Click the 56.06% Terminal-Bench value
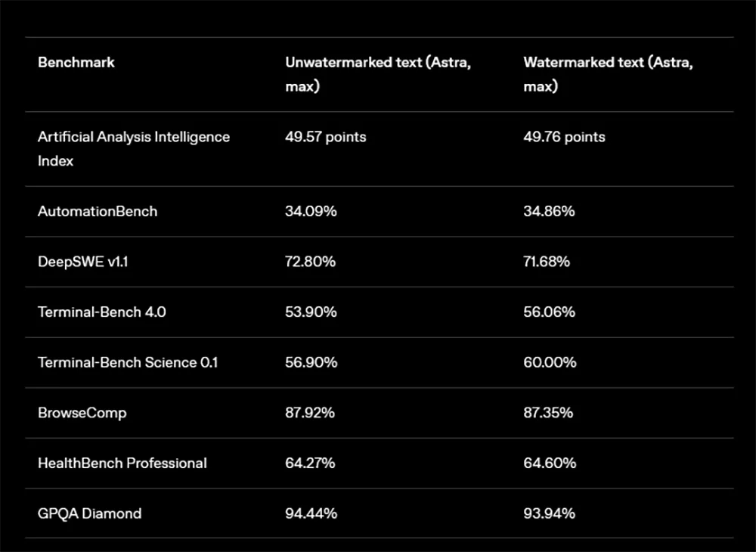Image resolution: width=756 pixels, height=552 pixels. (x=549, y=312)
